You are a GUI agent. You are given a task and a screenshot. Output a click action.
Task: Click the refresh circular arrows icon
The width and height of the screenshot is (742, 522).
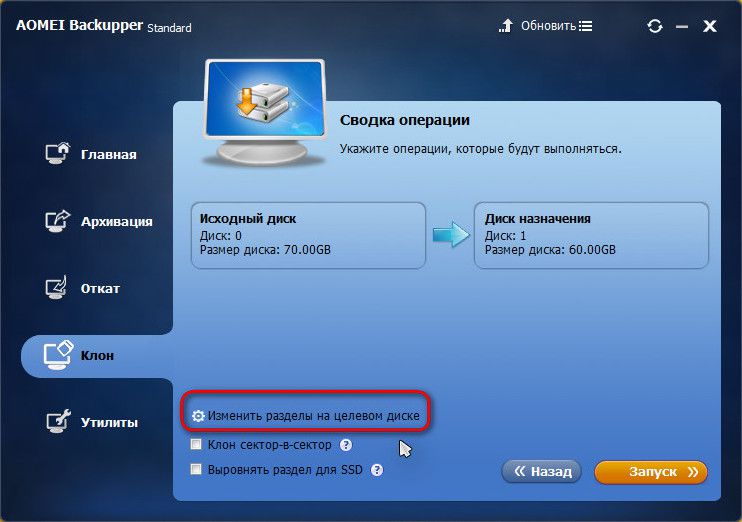click(x=655, y=26)
